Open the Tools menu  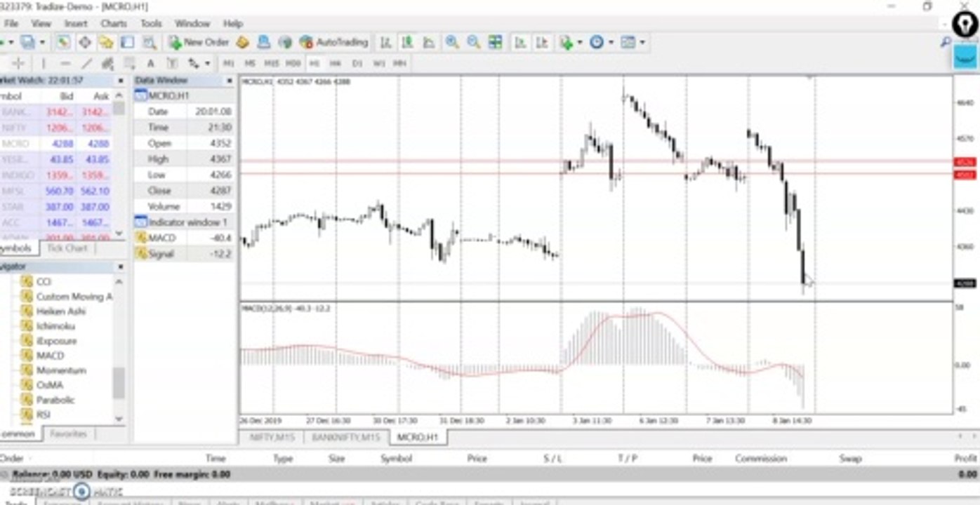(x=151, y=23)
